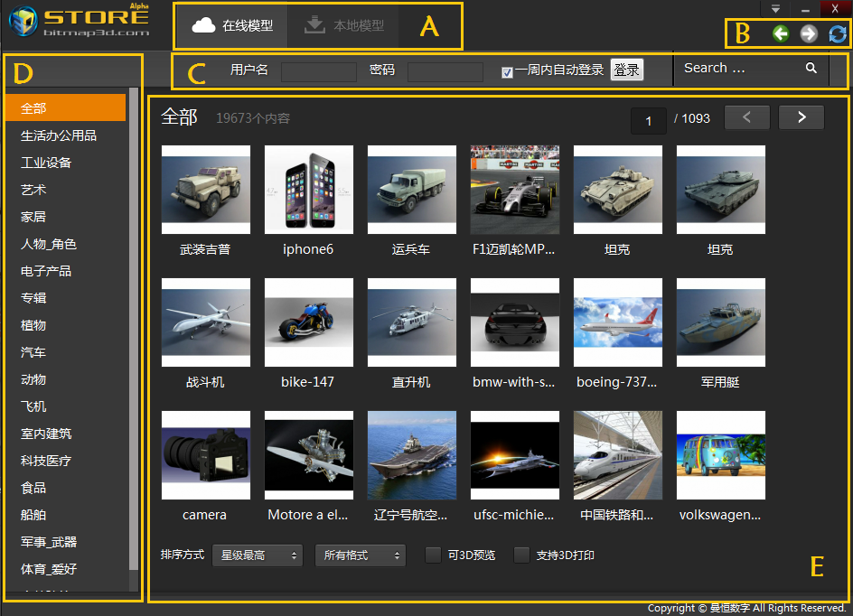
Task: Open the ufsc-michie model thumbnail
Action: [x=515, y=455]
